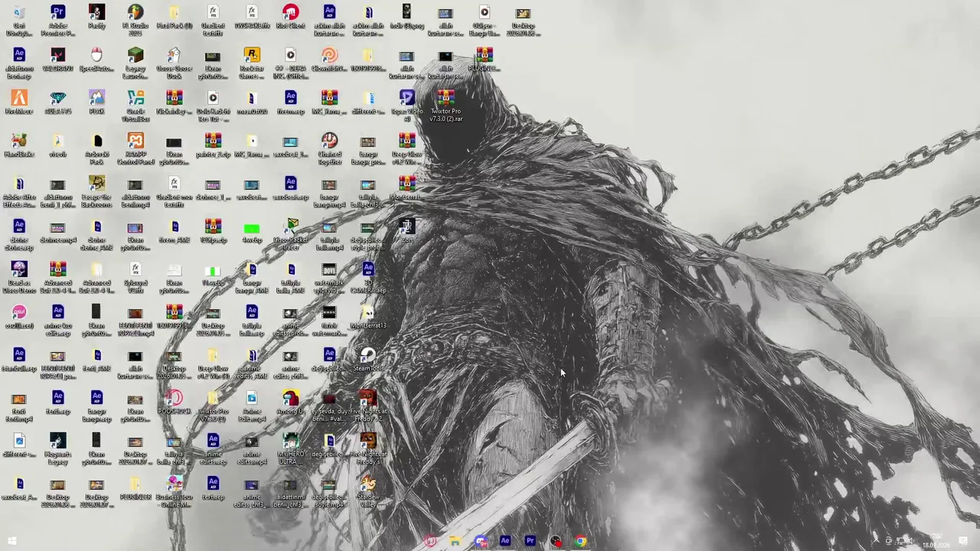Open the SpeedAutoClicker shortcut
The height and width of the screenshot is (551, 980).
click(x=96, y=60)
